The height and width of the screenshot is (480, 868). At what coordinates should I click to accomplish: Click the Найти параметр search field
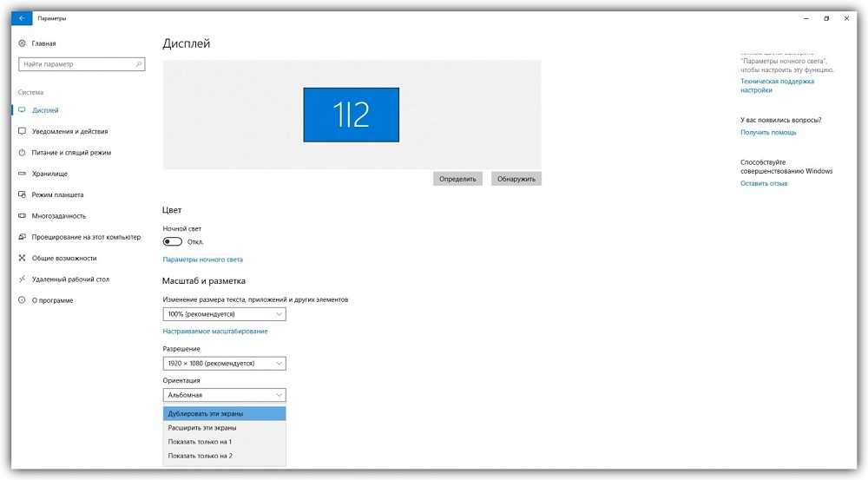pos(82,64)
